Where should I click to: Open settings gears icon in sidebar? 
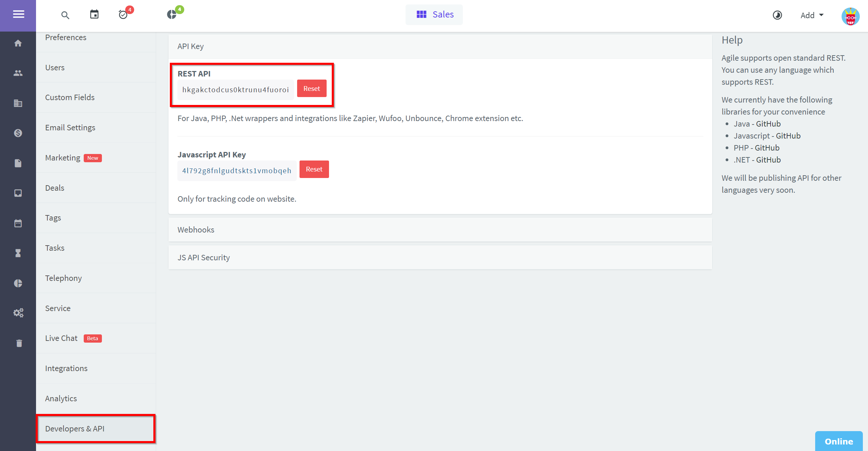18,313
